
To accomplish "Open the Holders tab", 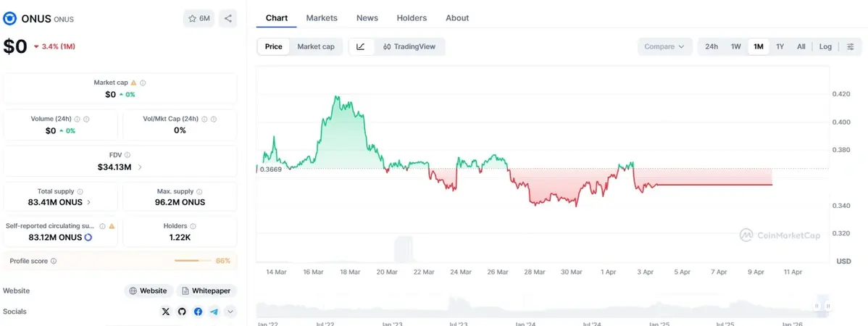I will (x=412, y=17).
